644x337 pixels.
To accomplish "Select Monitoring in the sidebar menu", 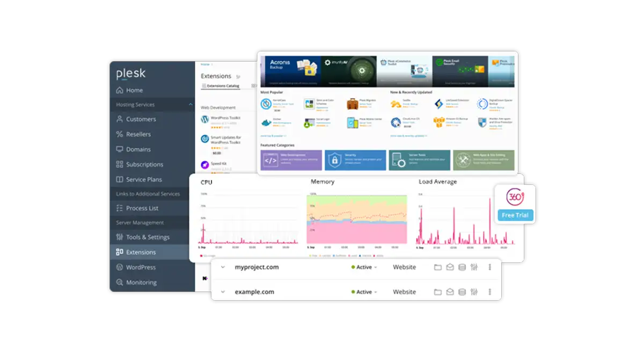I will 141,282.
